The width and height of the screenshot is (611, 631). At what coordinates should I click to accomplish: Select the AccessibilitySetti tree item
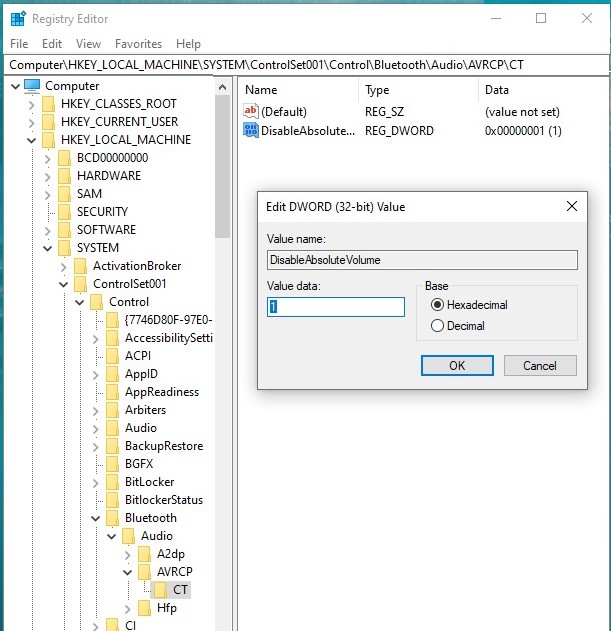tap(169, 338)
